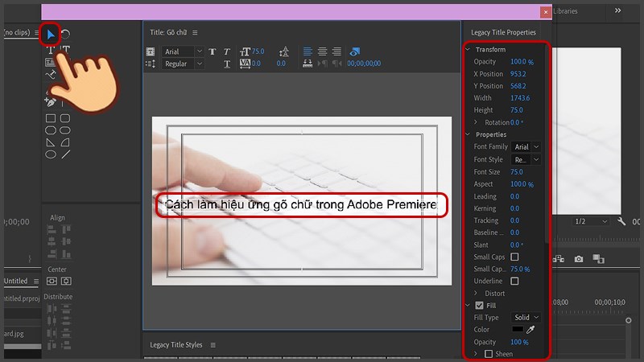Click the Tracking value 0.0
This screenshot has height=362, width=644.
(514, 220)
